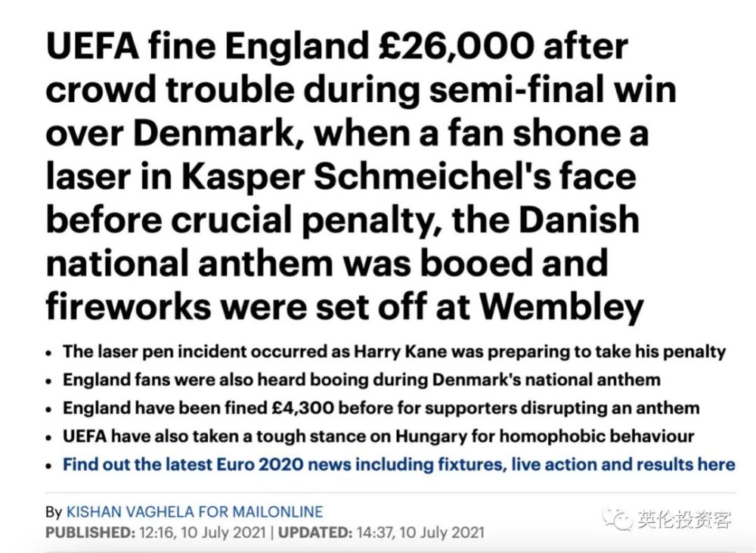Click the word fireworks in the headline
Viewport: 756px width, 553px height.
click(x=128, y=306)
